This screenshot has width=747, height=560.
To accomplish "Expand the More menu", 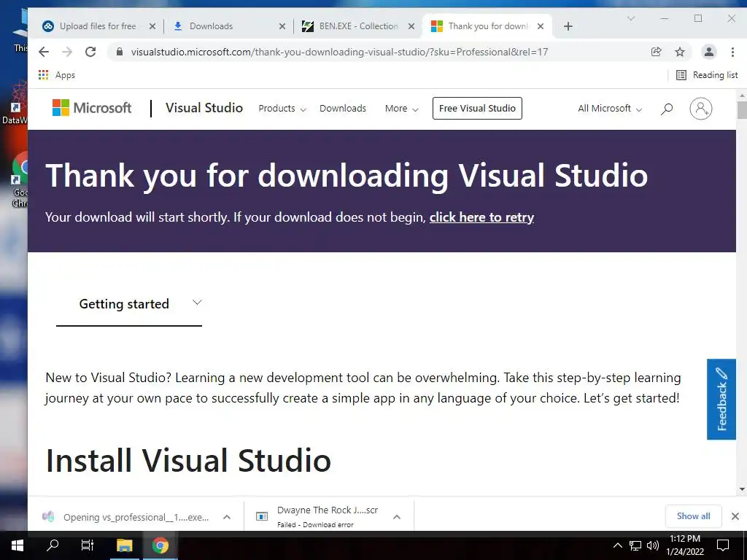I will tap(402, 109).
